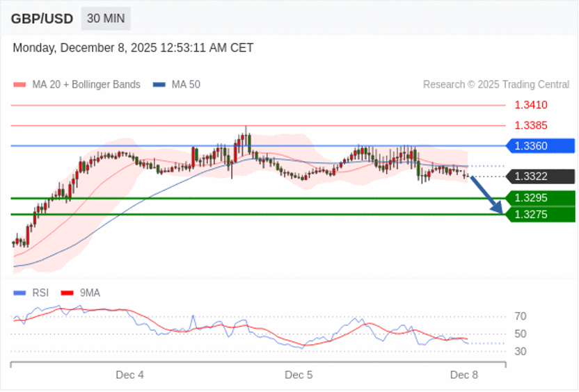Click the blue downward trend arrow

click(487, 195)
